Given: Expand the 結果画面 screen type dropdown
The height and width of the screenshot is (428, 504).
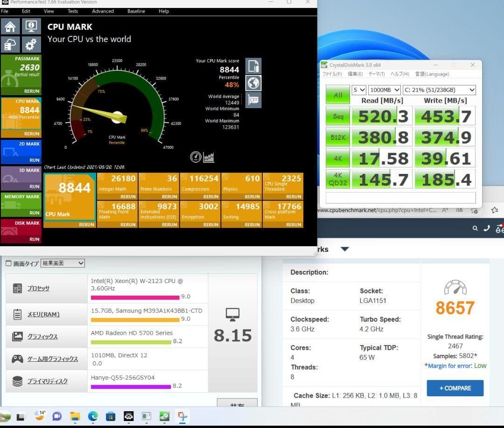Looking at the screenshot, I should click(63, 263).
